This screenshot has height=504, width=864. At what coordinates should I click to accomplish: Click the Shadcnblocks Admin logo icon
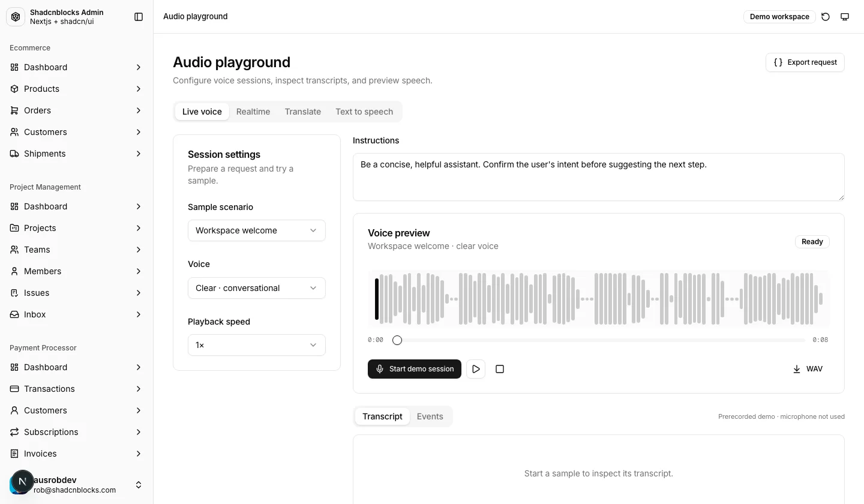pos(16,17)
